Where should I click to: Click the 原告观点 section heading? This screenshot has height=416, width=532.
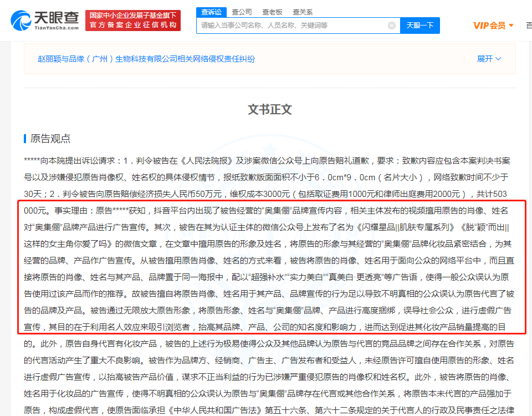coord(50,139)
